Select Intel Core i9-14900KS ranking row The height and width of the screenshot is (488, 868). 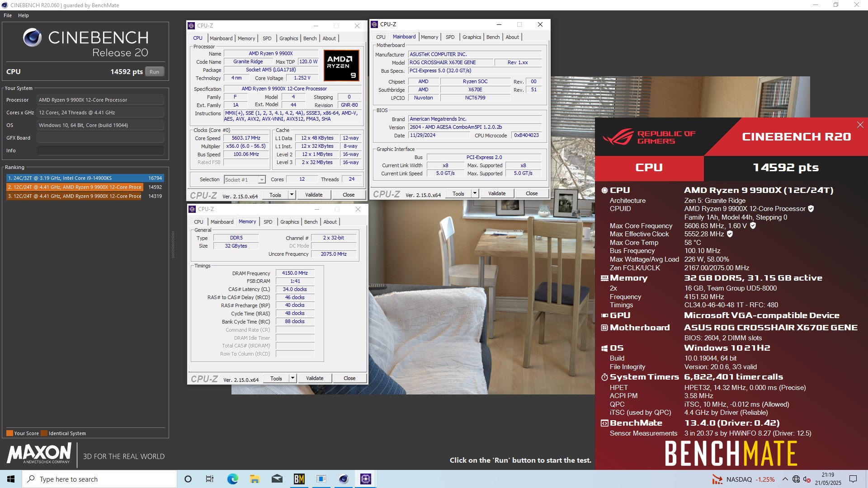tap(85, 178)
